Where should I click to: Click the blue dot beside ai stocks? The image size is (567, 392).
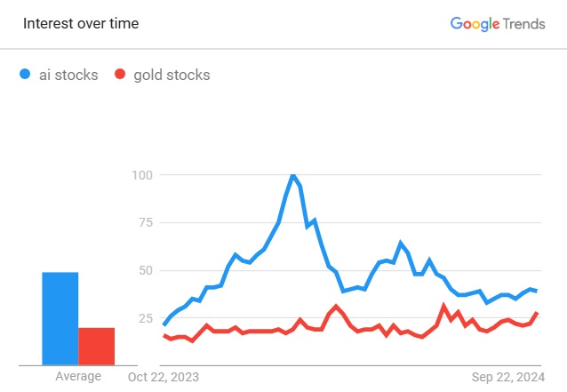(x=25, y=75)
